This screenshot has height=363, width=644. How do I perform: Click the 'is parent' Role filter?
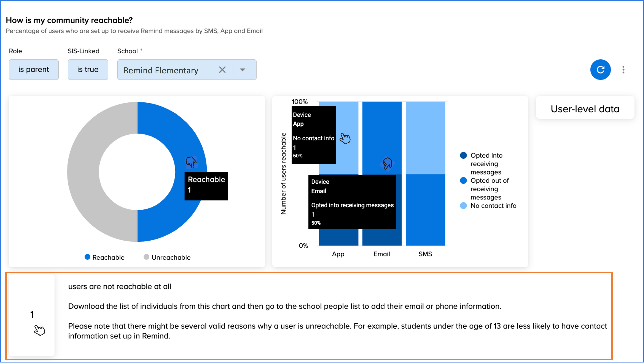pos(34,70)
